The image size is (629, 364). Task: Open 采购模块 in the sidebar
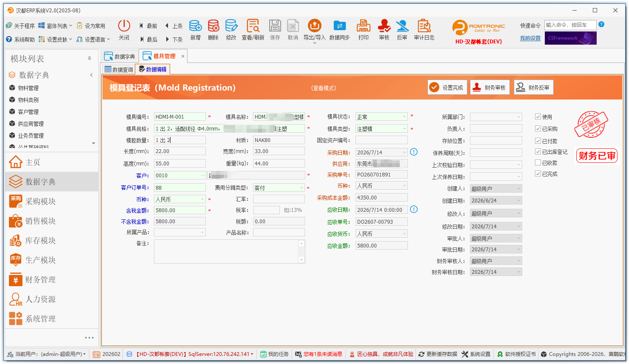51,201
